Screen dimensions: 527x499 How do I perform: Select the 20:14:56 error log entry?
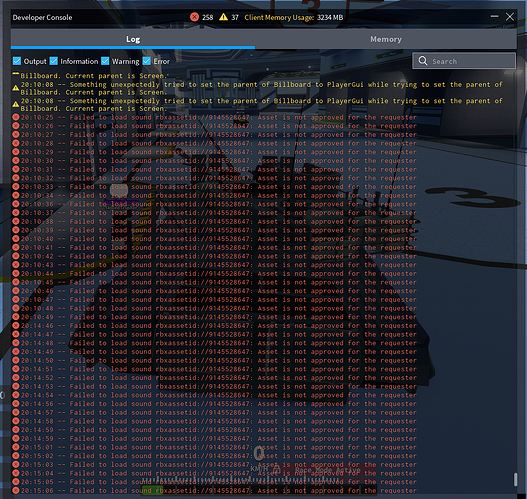click(214, 404)
